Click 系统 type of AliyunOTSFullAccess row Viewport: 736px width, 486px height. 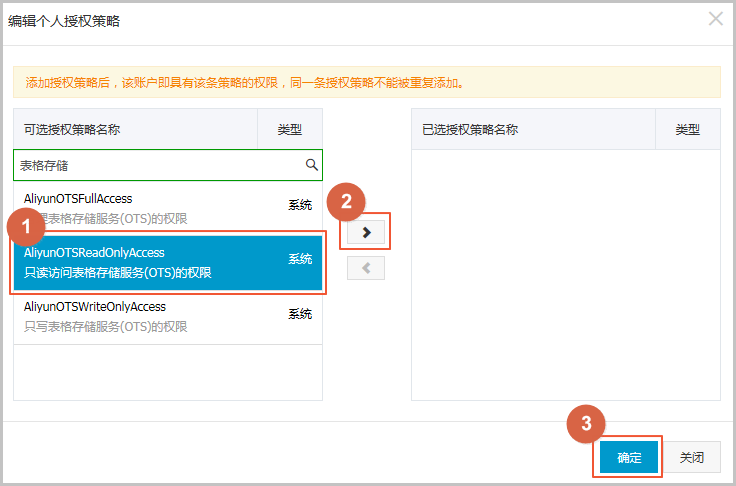coord(300,205)
